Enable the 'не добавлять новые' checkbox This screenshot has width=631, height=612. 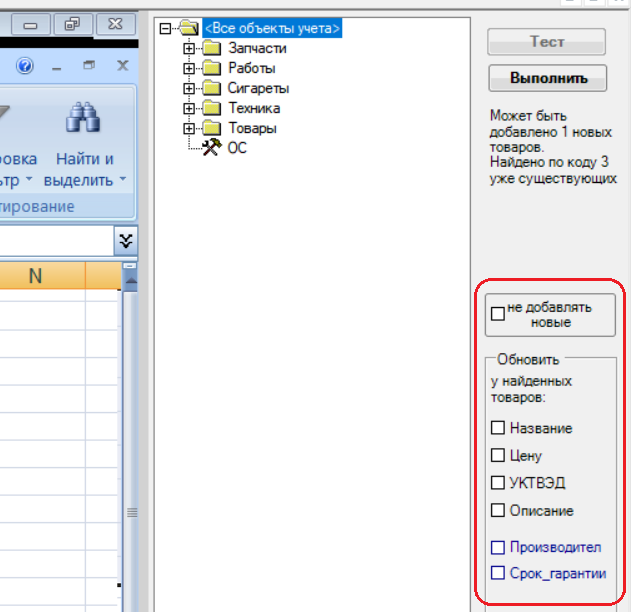[497, 314]
